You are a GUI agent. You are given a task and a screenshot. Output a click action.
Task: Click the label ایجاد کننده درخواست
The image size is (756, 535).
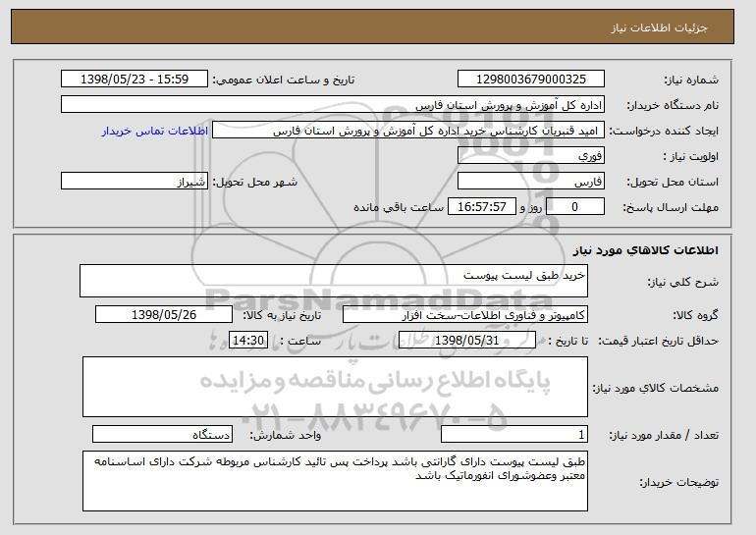point(664,131)
